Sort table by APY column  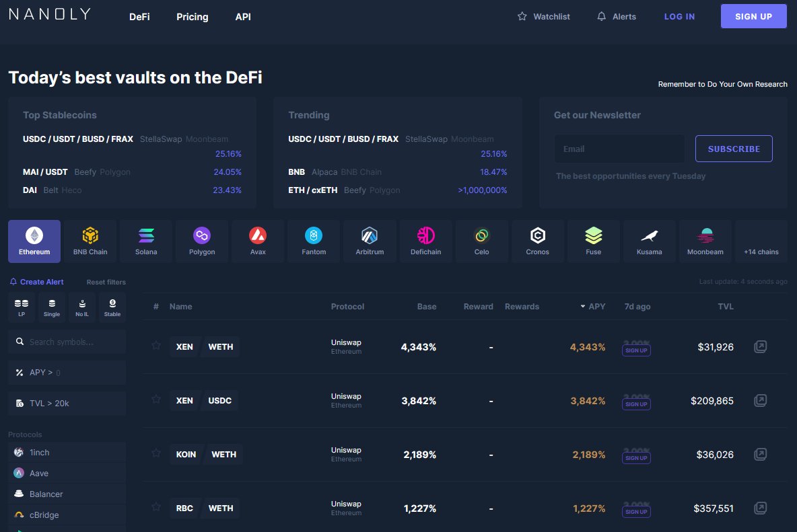(592, 307)
